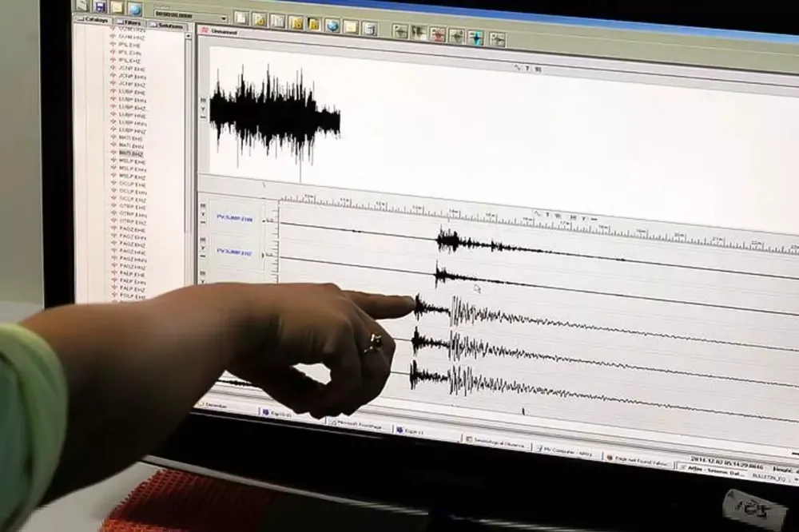Click the database cylinder toolbar icon
799x532 pixels.
click(x=369, y=28)
